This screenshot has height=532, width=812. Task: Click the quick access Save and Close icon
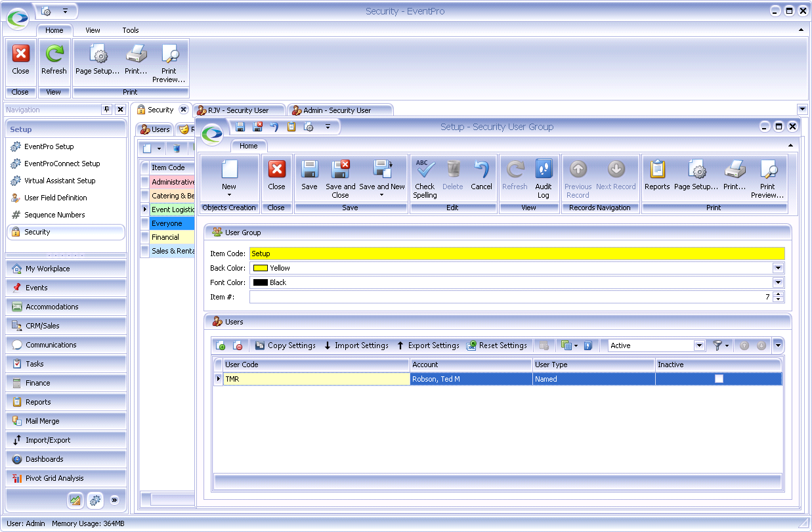[x=257, y=127]
